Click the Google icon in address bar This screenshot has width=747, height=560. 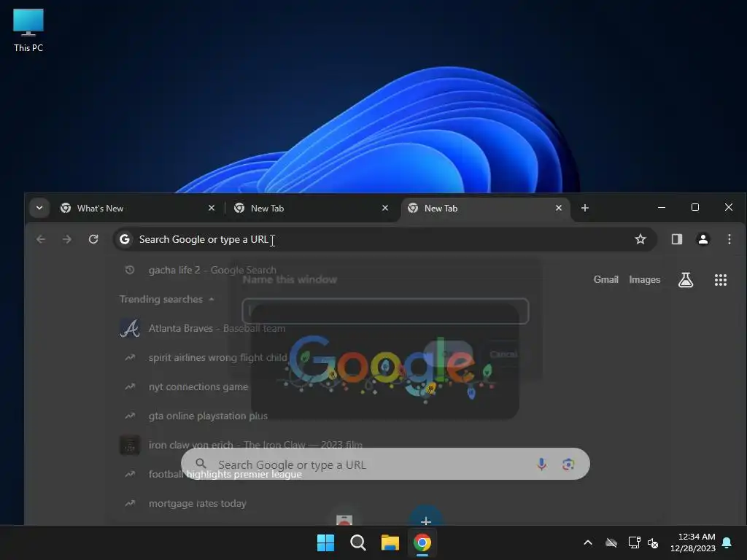125,239
